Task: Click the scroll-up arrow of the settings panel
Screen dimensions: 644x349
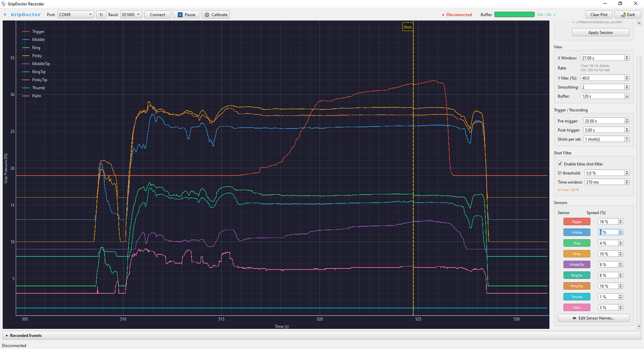Action: pos(639,23)
